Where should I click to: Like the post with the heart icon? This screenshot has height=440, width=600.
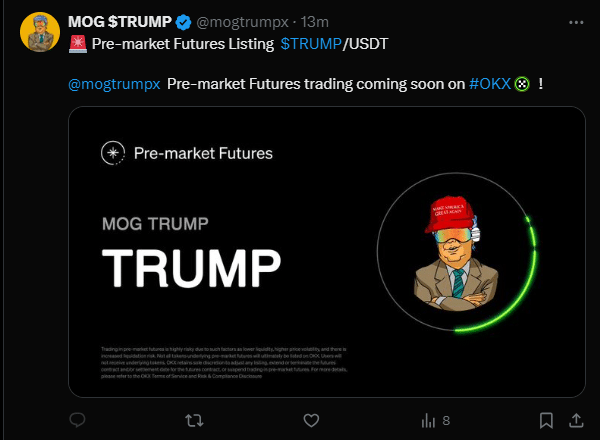[x=311, y=420]
